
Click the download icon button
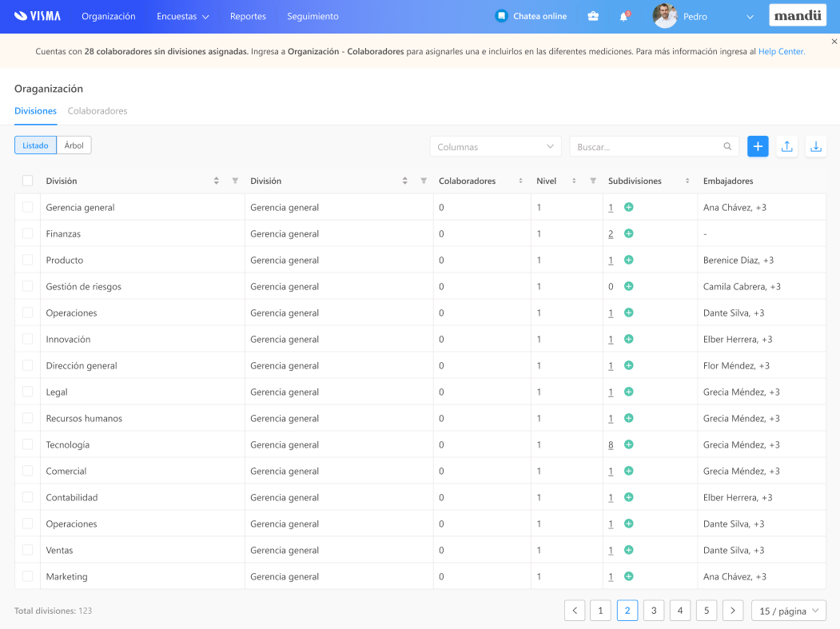pyautogui.click(x=815, y=146)
